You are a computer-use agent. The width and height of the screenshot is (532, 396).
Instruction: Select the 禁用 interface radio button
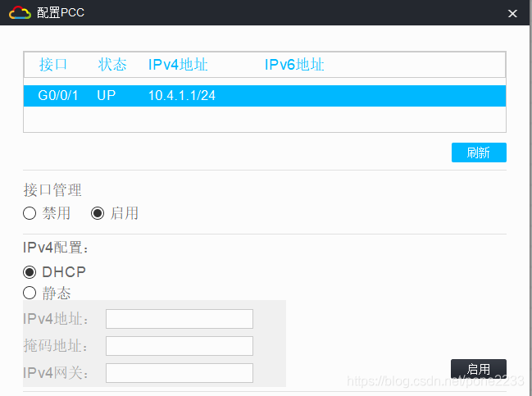[30, 213]
